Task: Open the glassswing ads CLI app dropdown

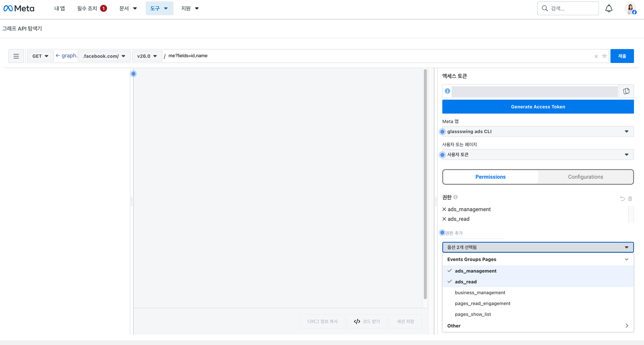Action: click(538, 131)
